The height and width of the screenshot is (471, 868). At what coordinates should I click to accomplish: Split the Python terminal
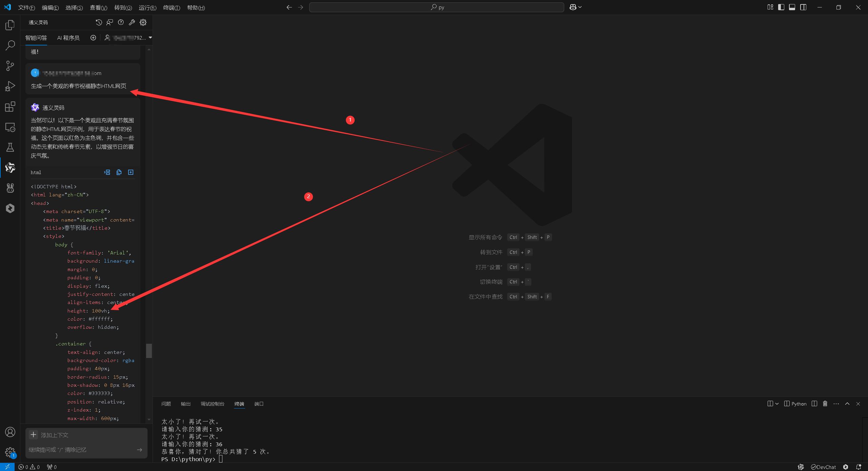tap(814, 403)
